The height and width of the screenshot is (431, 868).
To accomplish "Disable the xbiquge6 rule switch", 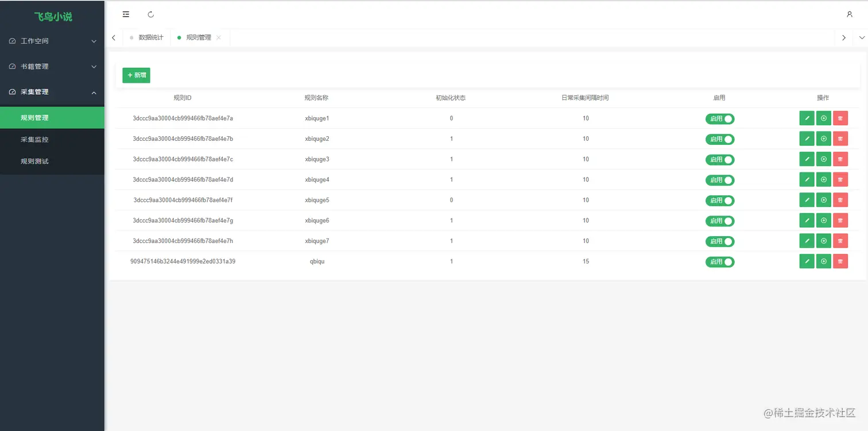I will point(720,221).
